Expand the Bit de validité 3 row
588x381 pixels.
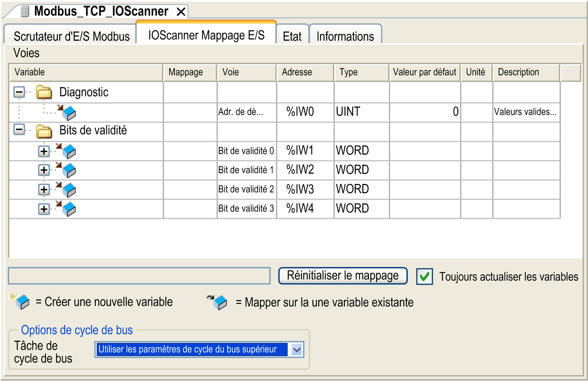(44, 209)
